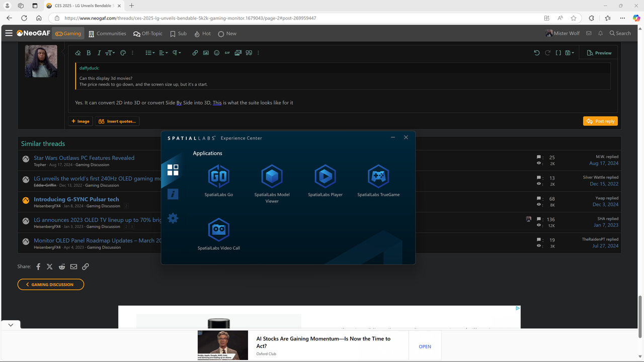Expand more insert options after quote icon
Viewport: 644px width, 362px height.
(258, 53)
